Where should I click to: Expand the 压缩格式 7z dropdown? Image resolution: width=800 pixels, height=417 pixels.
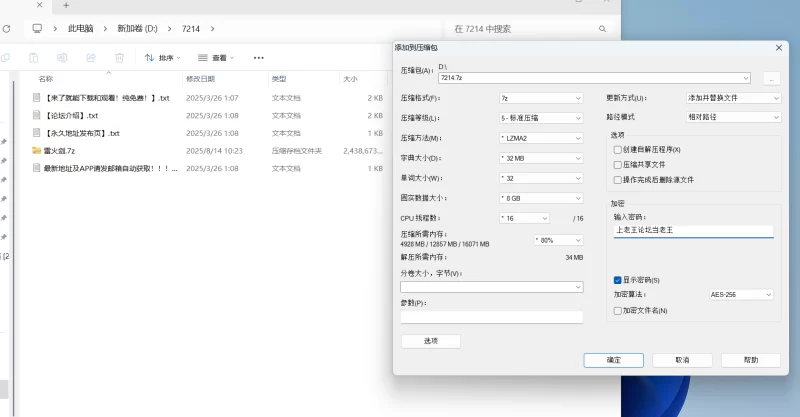pos(540,98)
